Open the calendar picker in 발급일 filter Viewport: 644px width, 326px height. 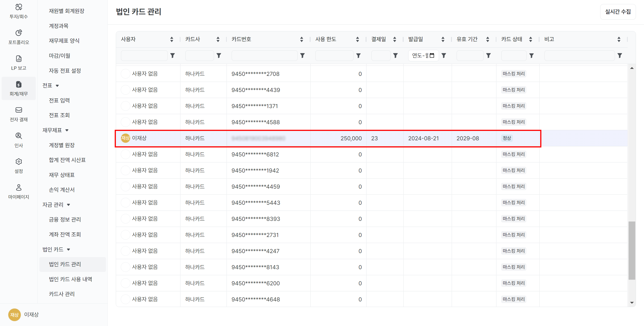[x=432, y=55]
